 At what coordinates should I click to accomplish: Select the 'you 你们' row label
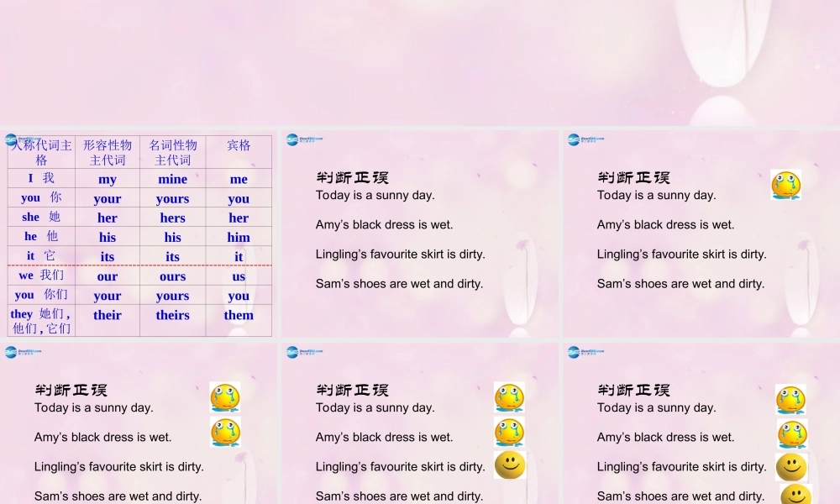click(x=41, y=295)
